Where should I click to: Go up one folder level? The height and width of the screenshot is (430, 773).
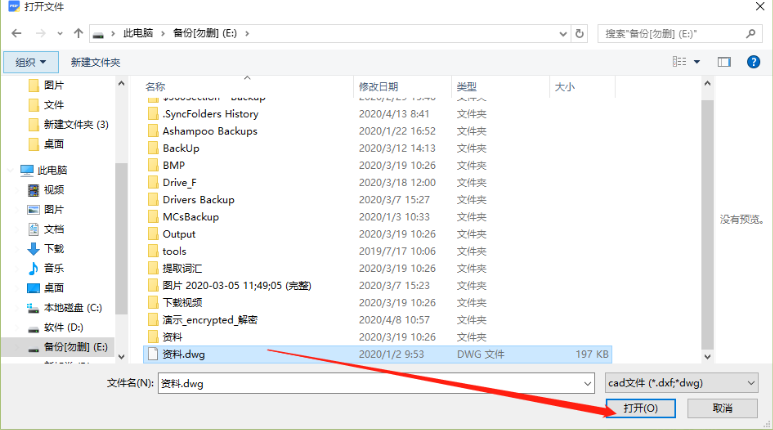click(78, 33)
